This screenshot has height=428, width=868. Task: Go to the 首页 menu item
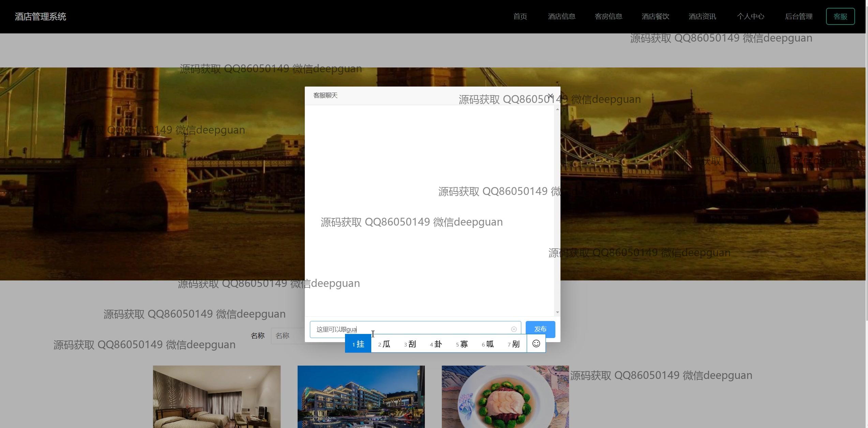tap(520, 17)
